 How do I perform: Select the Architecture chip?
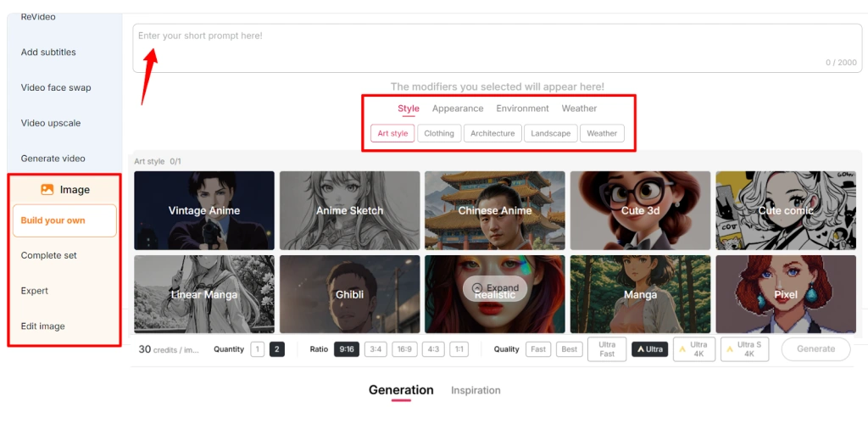[492, 133]
